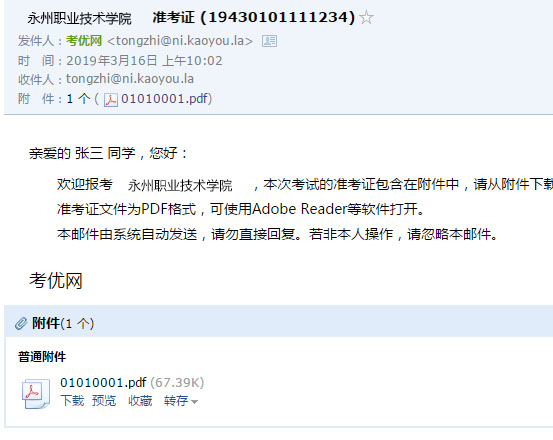Click sender name 考优网
Viewport: 553px width, 440px height.
click(x=84, y=41)
